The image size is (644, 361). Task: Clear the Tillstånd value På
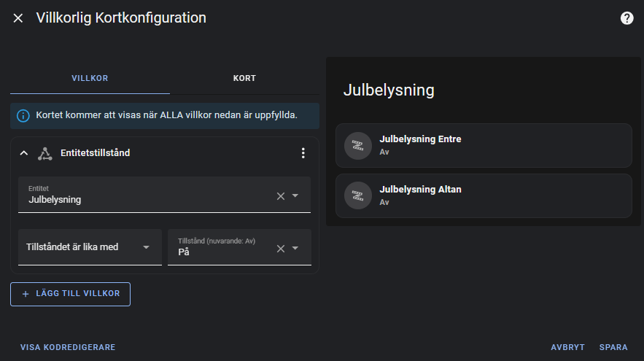pyautogui.click(x=281, y=248)
